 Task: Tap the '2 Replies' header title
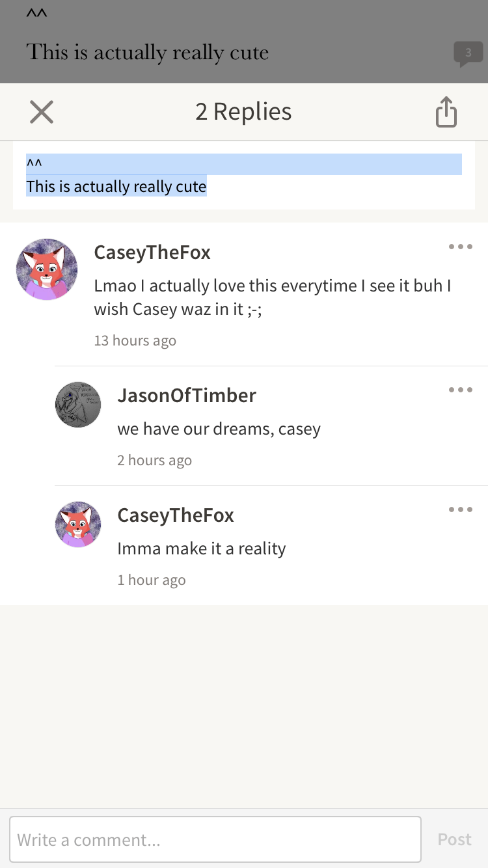coord(243,112)
